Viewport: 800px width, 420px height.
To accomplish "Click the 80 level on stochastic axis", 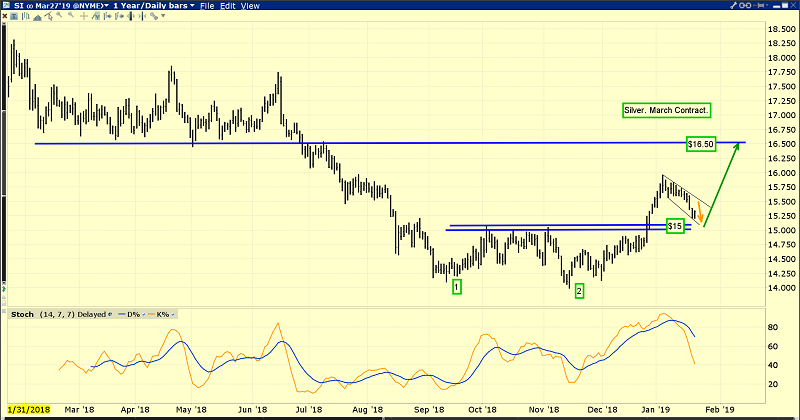I will [x=773, y=327].
